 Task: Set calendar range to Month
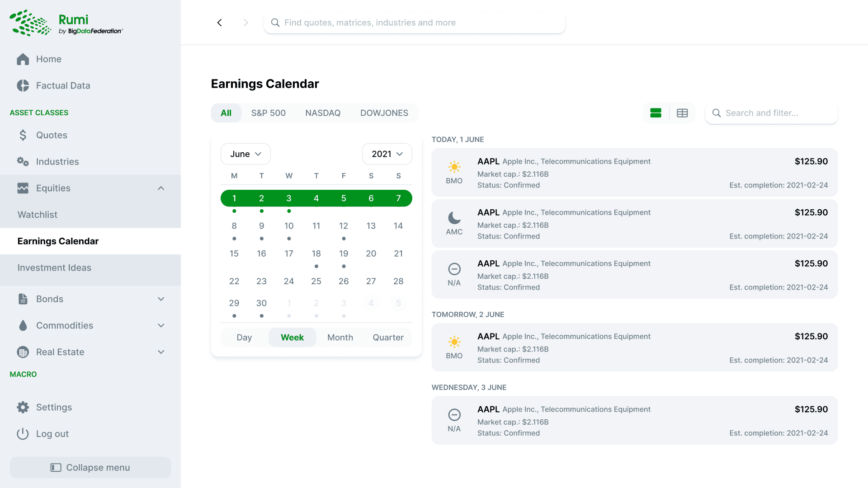coord(340,338)
